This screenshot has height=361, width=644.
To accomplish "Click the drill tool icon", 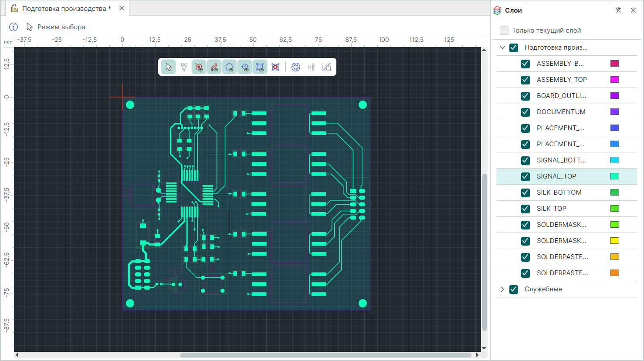I will pos(311,67).
